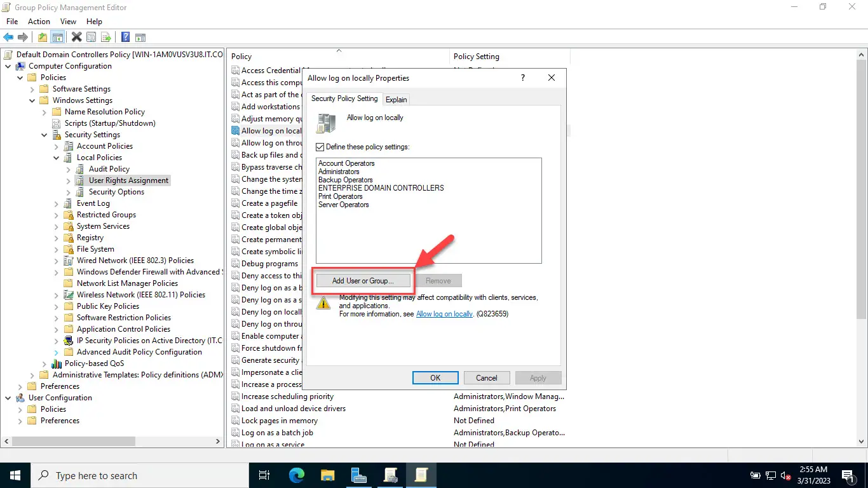Image resolution: width=868 pixels, height=488 pixels.
Task: Open the blue Help question mark icon
Action: (126, 37)
